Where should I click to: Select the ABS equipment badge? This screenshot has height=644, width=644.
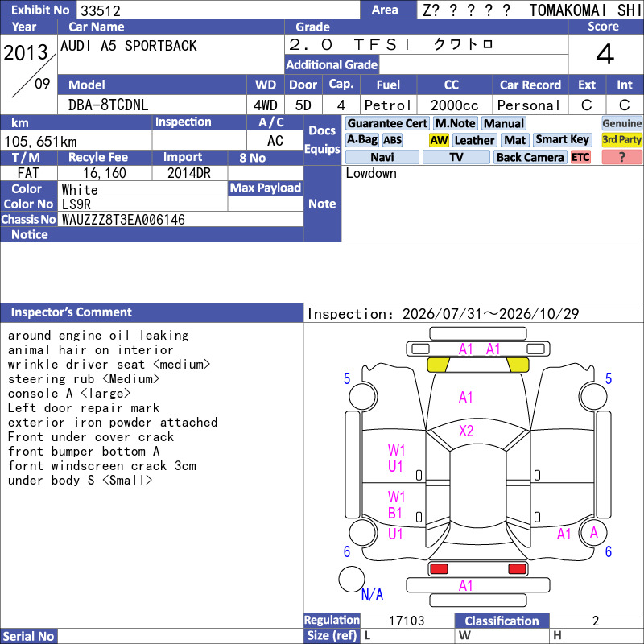point(392,140)
